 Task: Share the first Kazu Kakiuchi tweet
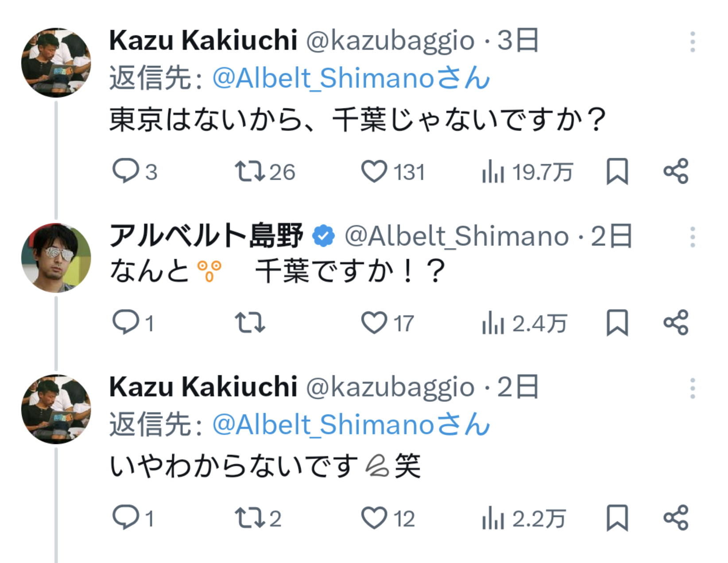[x=676, y=171]
